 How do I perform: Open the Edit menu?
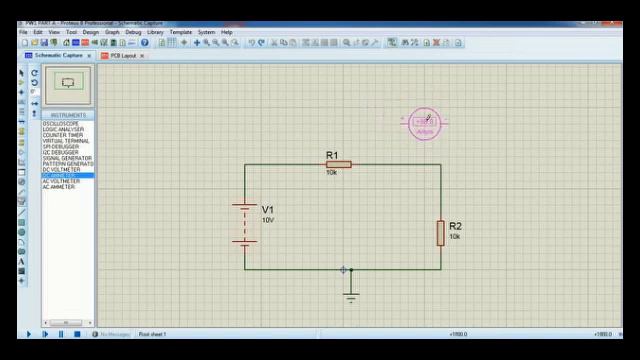click(x=38, y=32)
